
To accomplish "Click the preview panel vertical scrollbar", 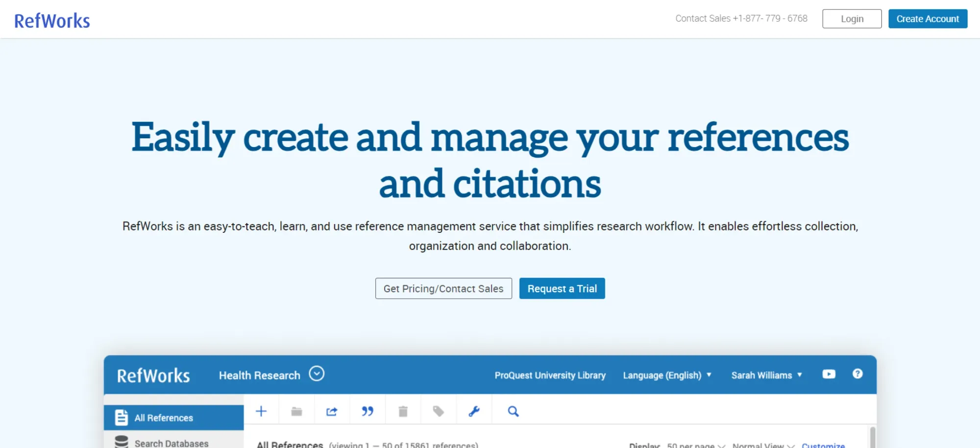I will [x=872, y=437].
